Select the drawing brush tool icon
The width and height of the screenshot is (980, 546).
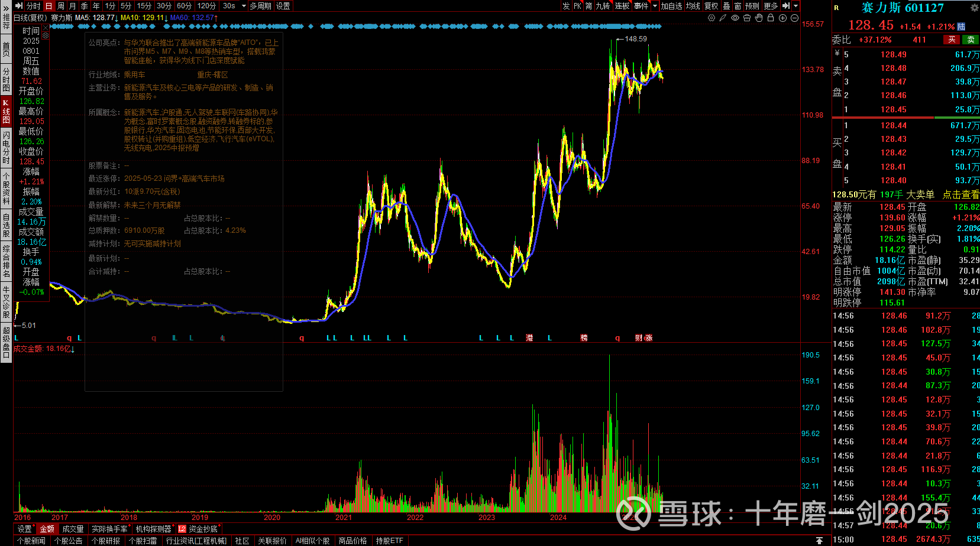pos(723,18)
